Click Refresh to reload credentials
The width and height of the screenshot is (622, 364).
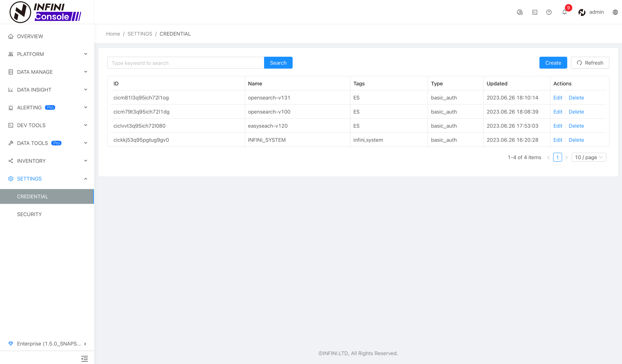click(x=590, y=62)
